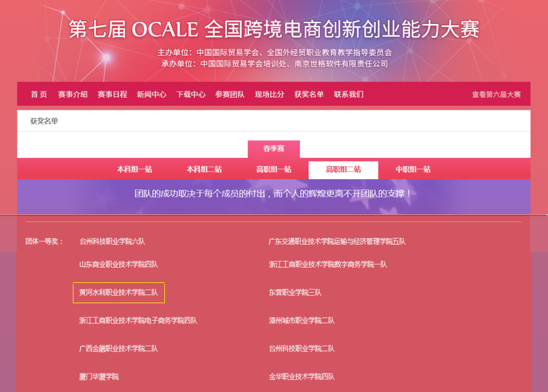The width and height of the screenshot is (548, 392).
Task: Open the 下载中心 page
Action: [191, 94]
